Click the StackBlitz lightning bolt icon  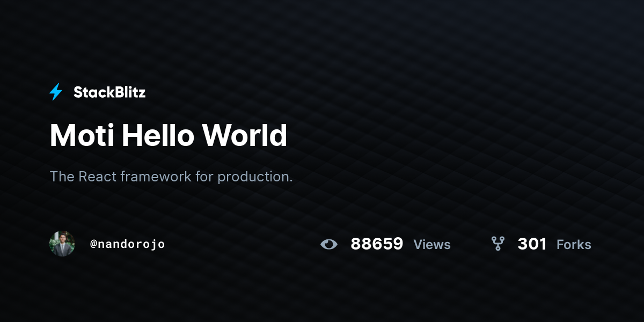click(56, 92)
